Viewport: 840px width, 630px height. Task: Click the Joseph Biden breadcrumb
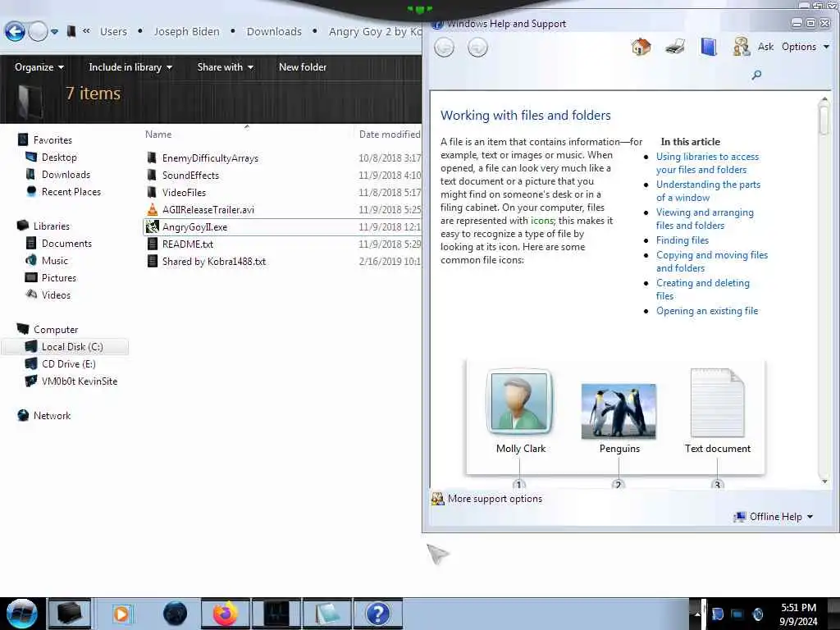click(x=186, y=32)
